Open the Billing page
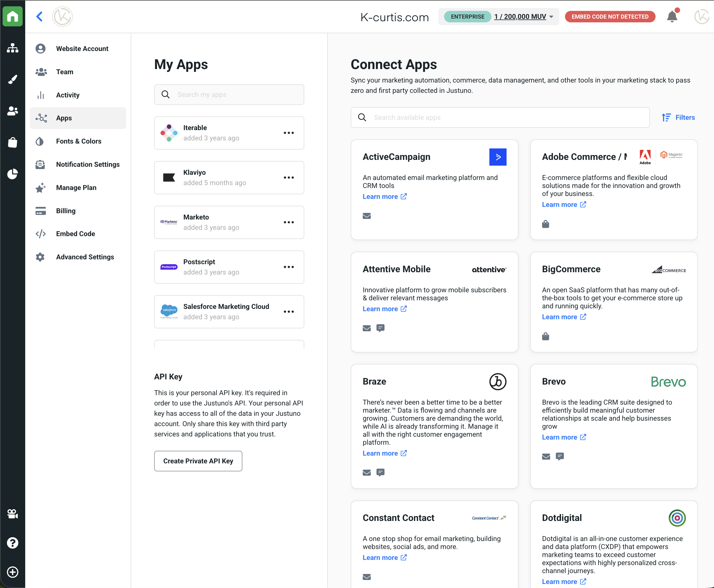714x588 pixels. tap(78, 211)
